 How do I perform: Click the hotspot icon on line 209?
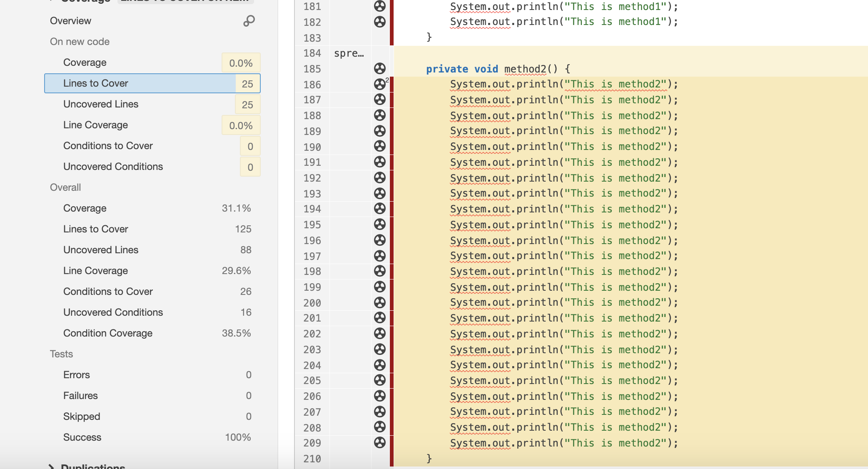[379, 443]
